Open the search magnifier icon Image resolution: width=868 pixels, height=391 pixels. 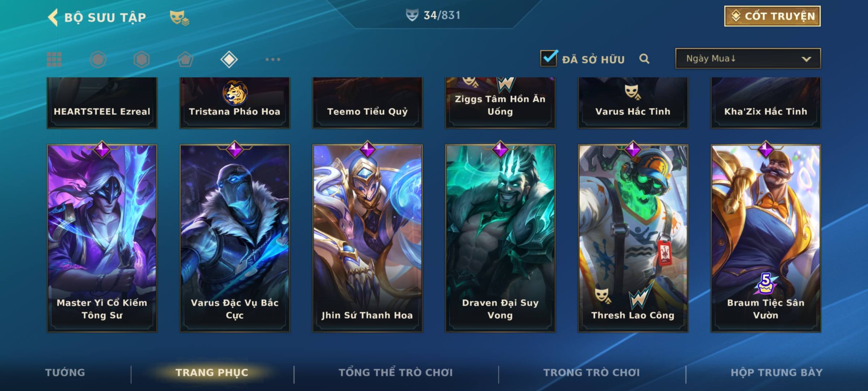(x=644, y=59)
